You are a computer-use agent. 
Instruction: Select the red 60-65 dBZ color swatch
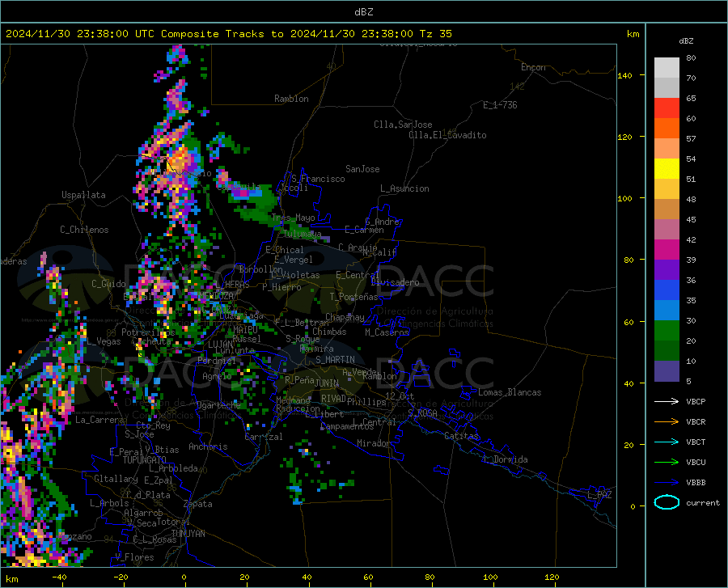667,108
